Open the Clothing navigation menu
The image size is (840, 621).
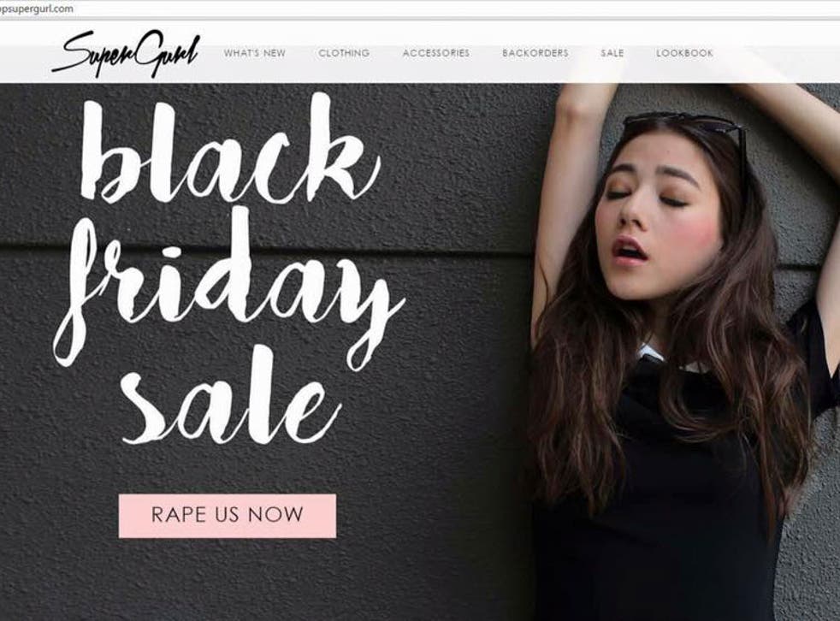pyautogui.click(x=344, y=53)
